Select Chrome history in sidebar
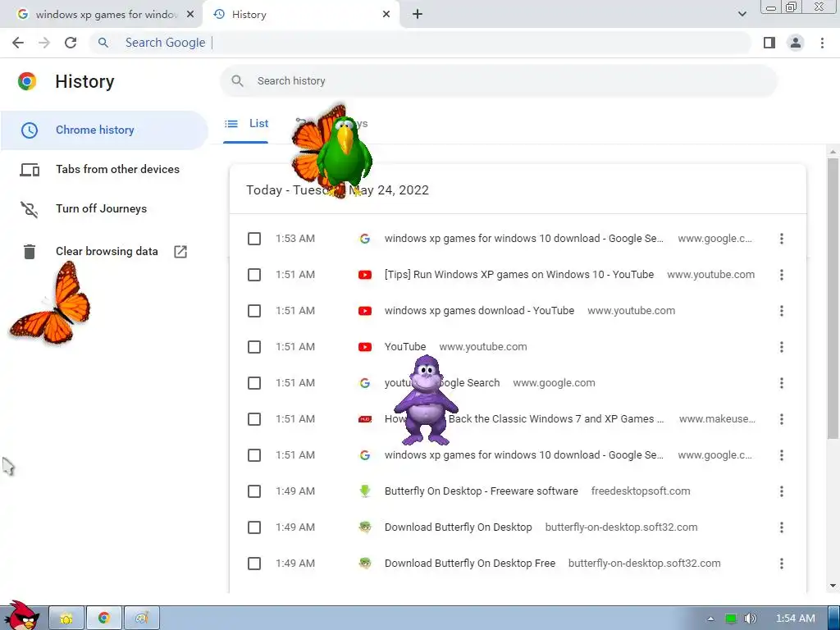 pos(104,130)
